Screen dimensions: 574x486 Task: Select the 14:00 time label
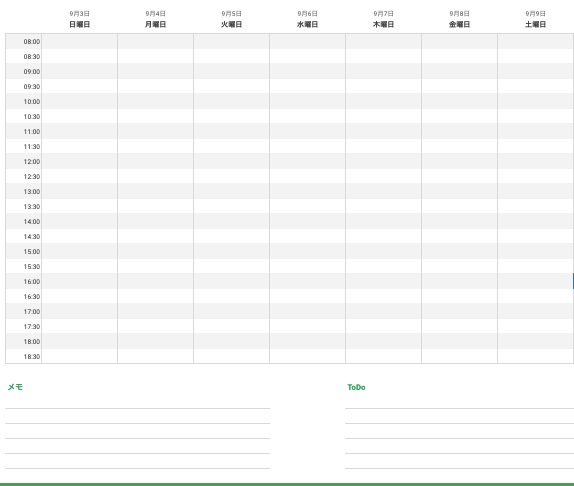pos(32,222)
